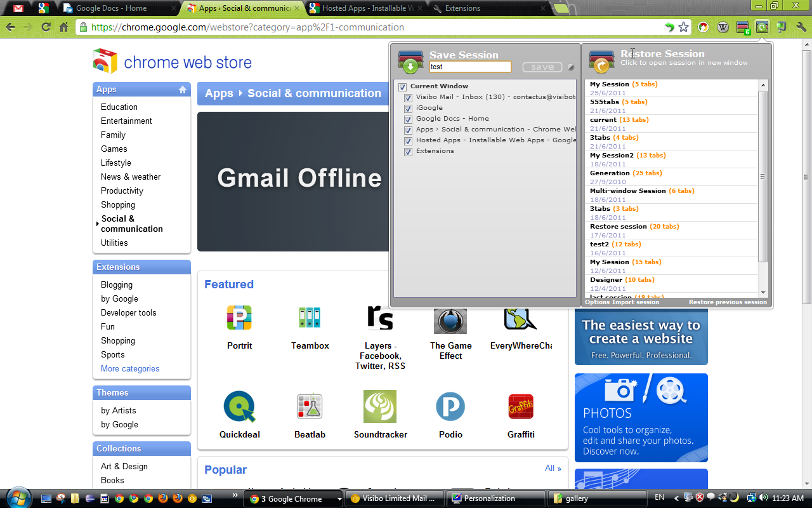The width and height of the screenshot is (812, 508).
Task: Uncheck the iGoogle tab in Save Session
Action: click(409, 109)
